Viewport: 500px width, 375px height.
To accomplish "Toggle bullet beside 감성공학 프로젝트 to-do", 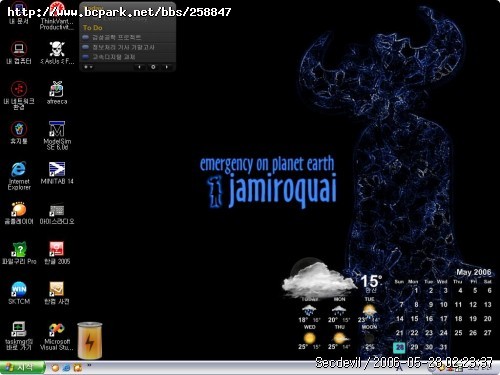I will click(x=85, y=37).
